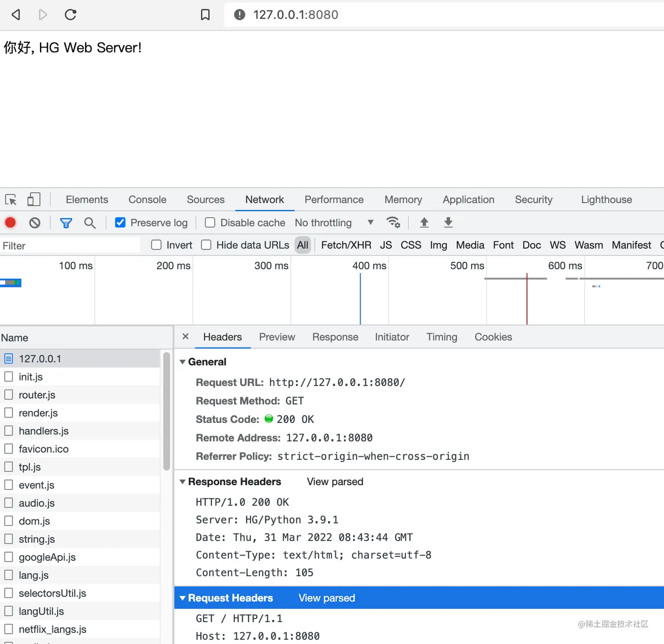Select the Headers tab
Screen dimensions: 664x644
point(223,337)
